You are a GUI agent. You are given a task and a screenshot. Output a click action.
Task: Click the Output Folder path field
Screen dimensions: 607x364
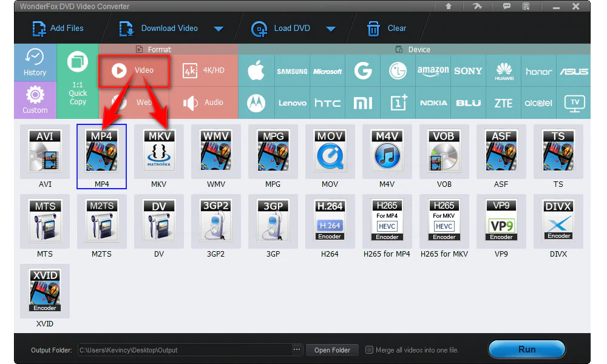click(185, 349)
